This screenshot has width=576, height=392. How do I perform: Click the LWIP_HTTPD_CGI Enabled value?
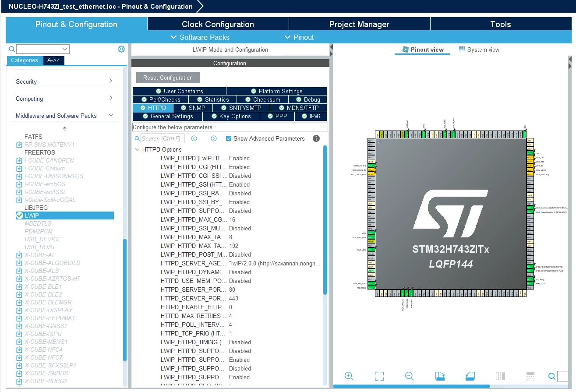(x=239, y=167)
